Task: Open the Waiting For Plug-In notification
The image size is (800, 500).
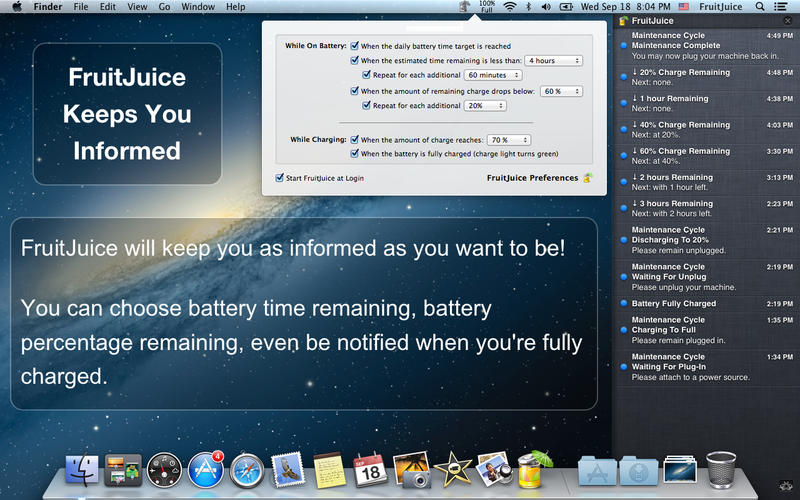Action: [x=707, y=366]
